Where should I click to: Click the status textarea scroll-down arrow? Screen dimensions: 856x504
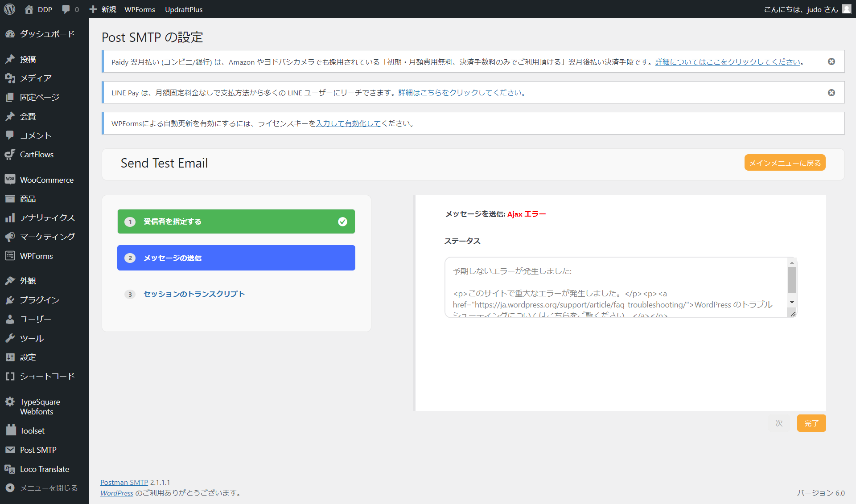[792, 303]
